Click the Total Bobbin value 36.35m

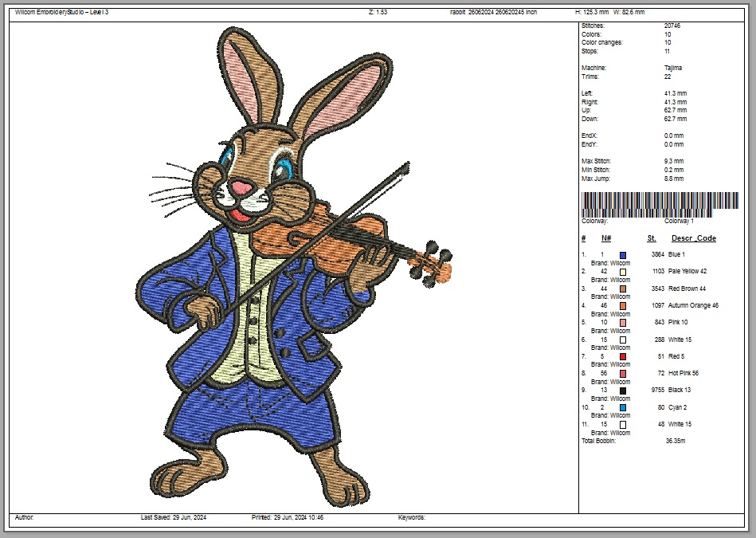676,441
